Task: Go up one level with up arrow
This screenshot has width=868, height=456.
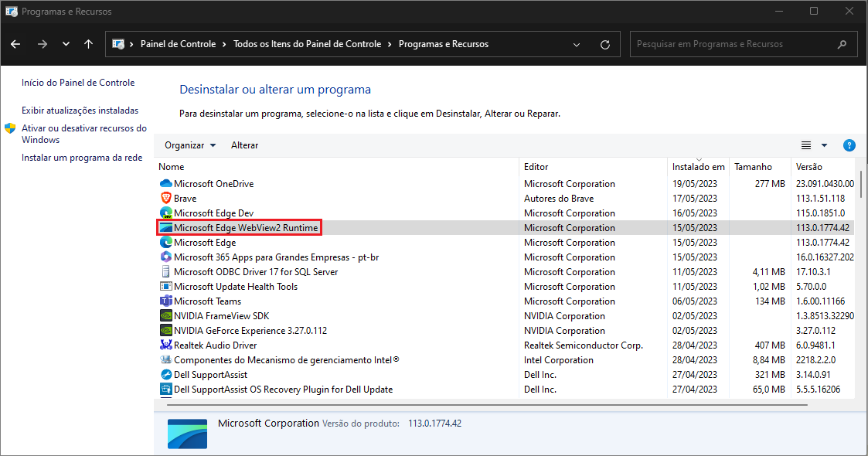Action: click(x=89, y=44)
